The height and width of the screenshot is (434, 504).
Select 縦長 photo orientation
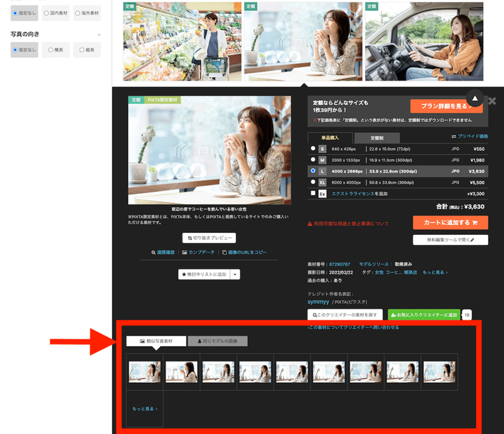(x=87, y=50)
